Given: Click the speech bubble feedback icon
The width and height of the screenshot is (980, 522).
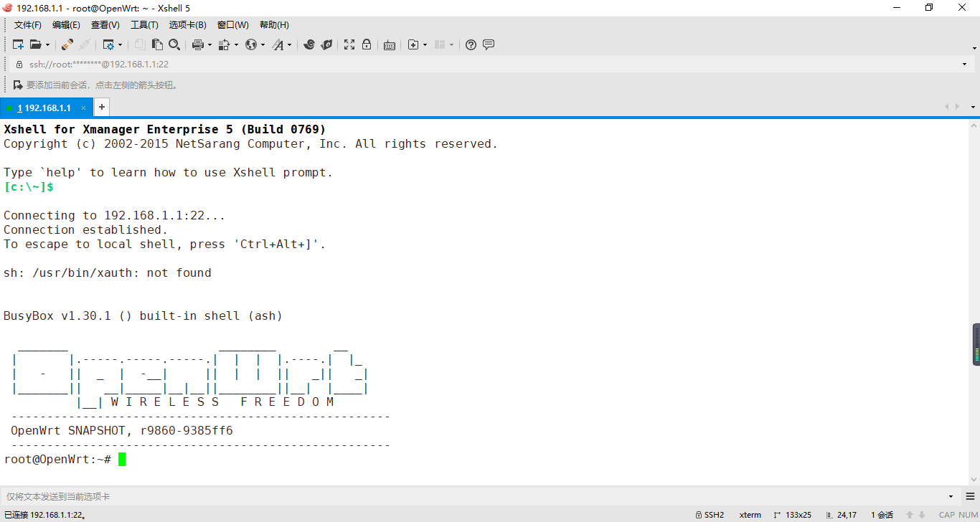Looking at the screenshot, I should (x=489, y=44).
